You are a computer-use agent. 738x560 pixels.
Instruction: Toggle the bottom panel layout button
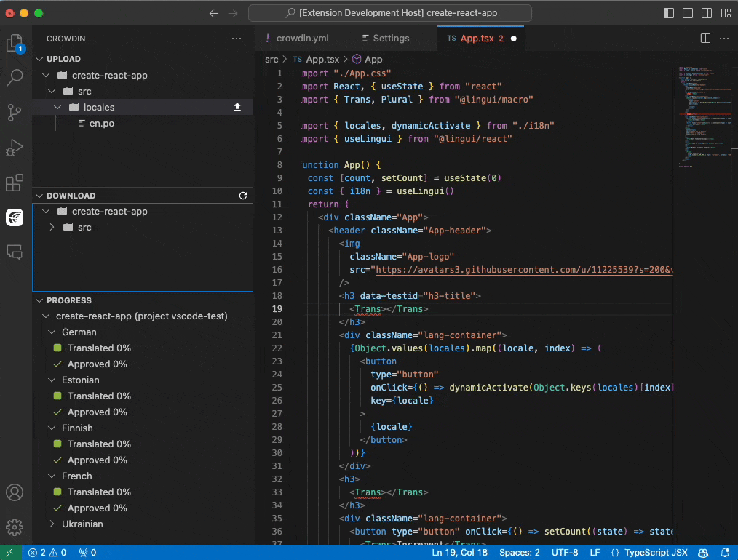coord(688,13)
